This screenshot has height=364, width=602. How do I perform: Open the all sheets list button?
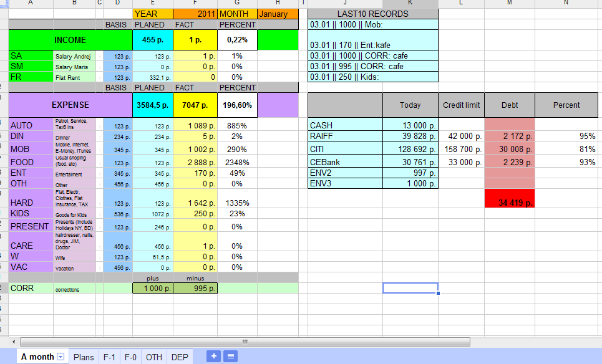point(231,357)
